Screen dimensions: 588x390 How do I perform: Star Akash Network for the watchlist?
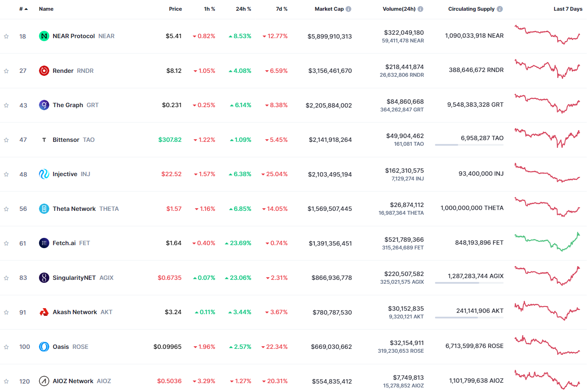(6, 312)
